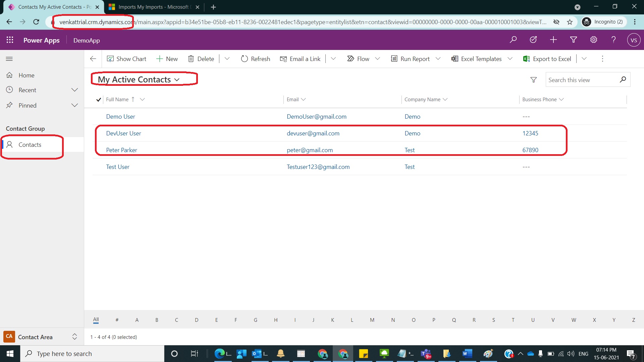The width and height of the screenshot is (644, 362).
Task: Collapse the sidebar with hamburger icon
Action: (9, 59)
